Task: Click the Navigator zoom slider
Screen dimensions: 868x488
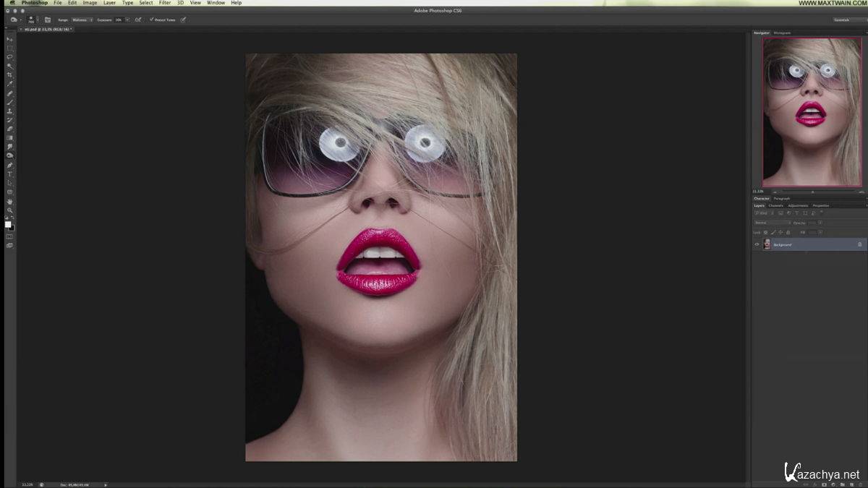Action: pos(812,192)
